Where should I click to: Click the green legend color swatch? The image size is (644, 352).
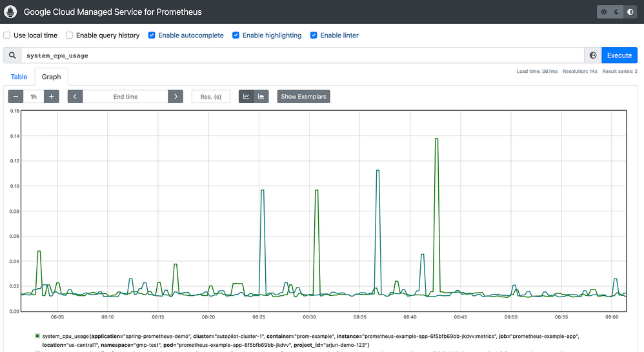(37, 336)
